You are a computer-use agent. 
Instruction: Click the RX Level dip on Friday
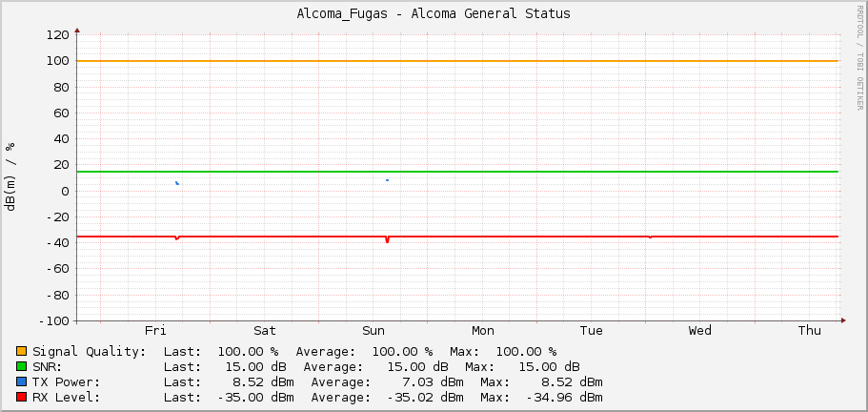tap(176, 238)
